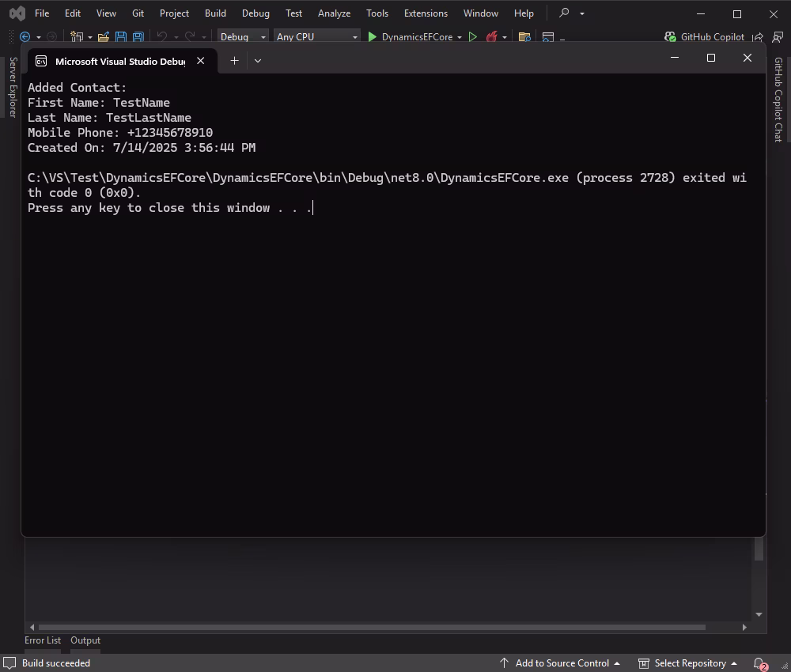This screenshot has width=791, height=672.
Task: Click the debug console terminal tab icon
Action: (x=41, y=61)
